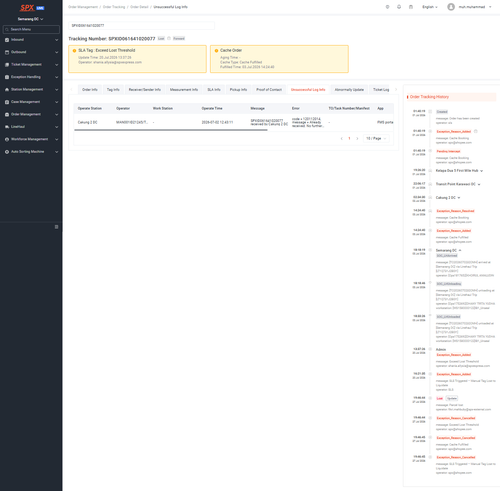Click the Exception Handling sidebar icon

pos(7,77)
